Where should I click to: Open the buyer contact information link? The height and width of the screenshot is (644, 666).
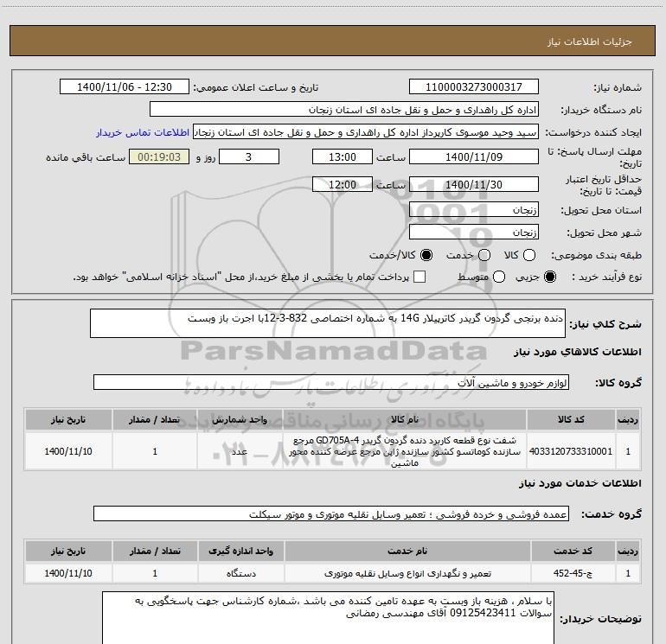(x=143, y=133)
